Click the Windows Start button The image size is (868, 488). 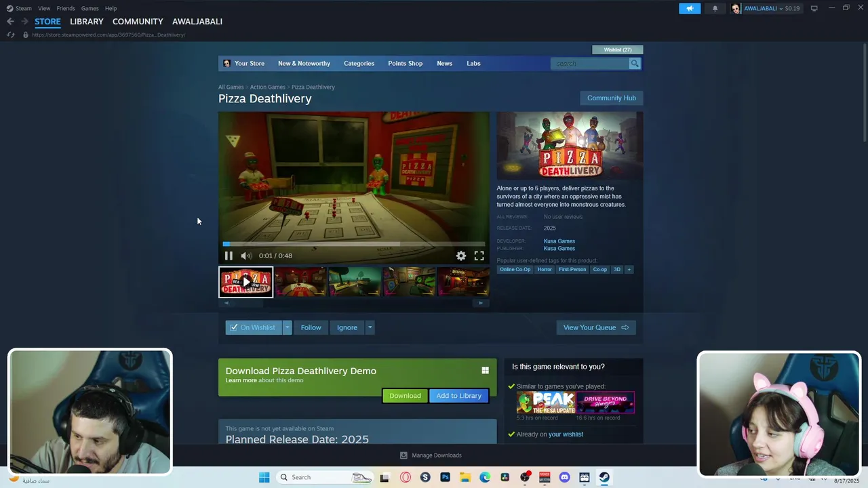coord(264,477)
